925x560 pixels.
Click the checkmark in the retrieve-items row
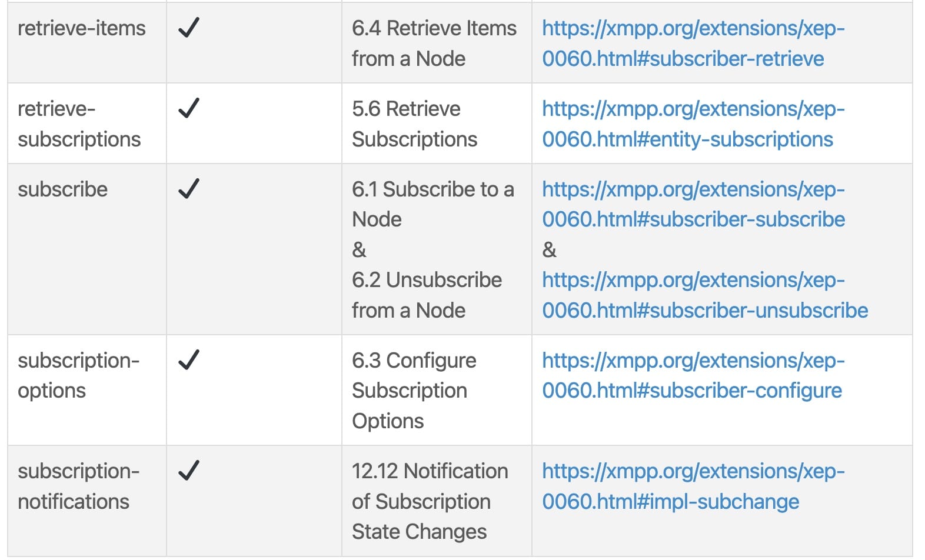point(189,28)
